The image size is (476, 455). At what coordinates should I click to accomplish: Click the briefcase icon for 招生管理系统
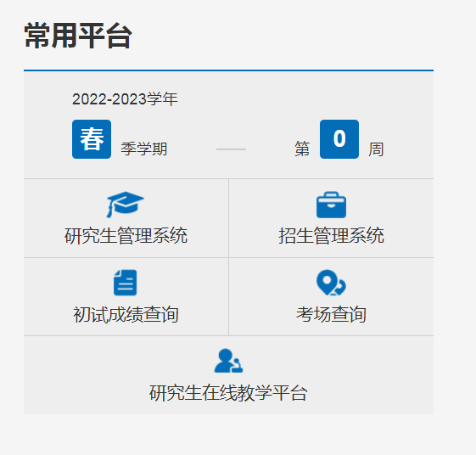point(331,205)
